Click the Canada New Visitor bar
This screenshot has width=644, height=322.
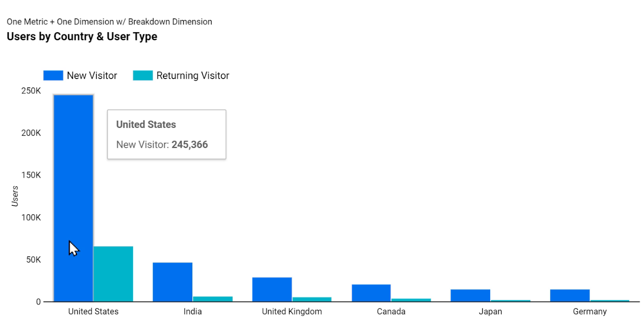pyautogui.click(x=371, y=293)
